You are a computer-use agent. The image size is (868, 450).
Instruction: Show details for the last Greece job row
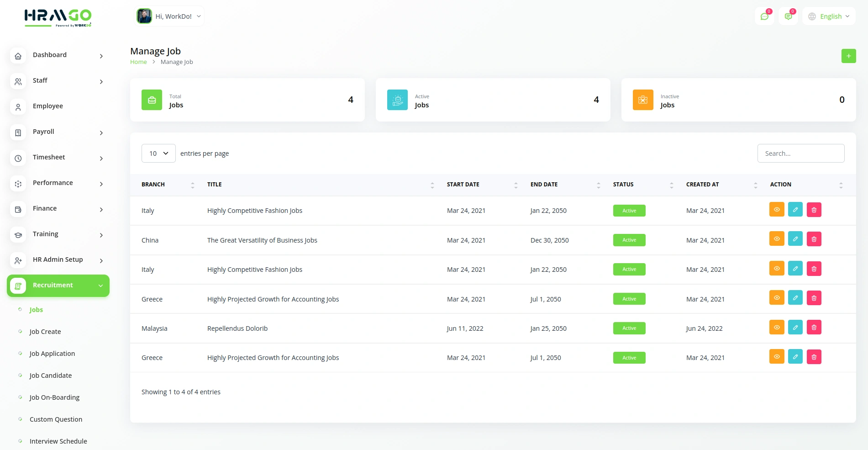click(x=776, y=357)
